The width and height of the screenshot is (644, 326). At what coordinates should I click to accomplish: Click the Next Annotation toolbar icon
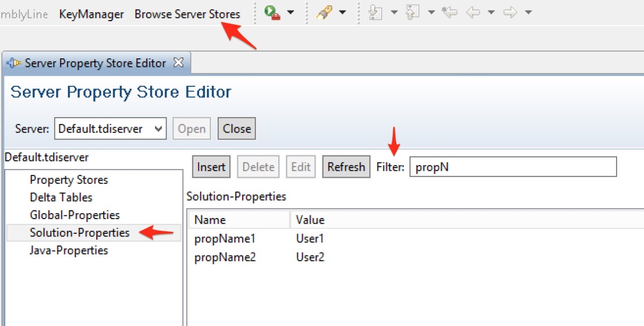[x=376, y=12]
